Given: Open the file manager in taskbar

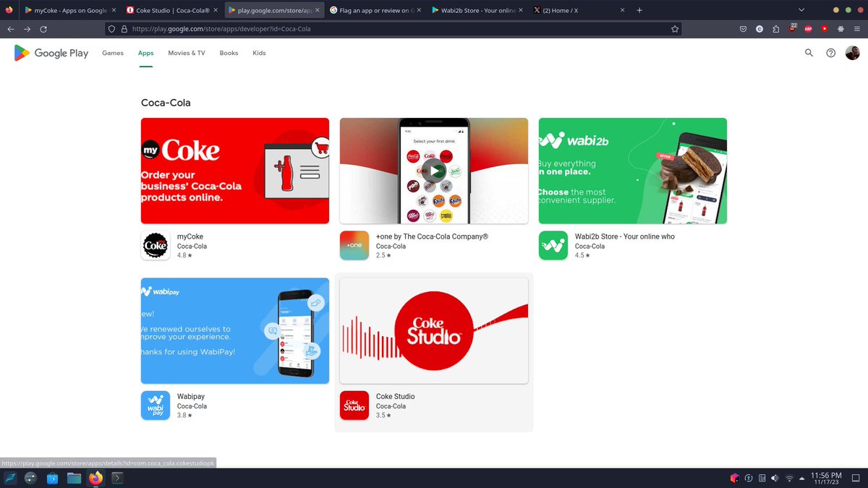Looking at the screenshot, I should pos(74,478).
